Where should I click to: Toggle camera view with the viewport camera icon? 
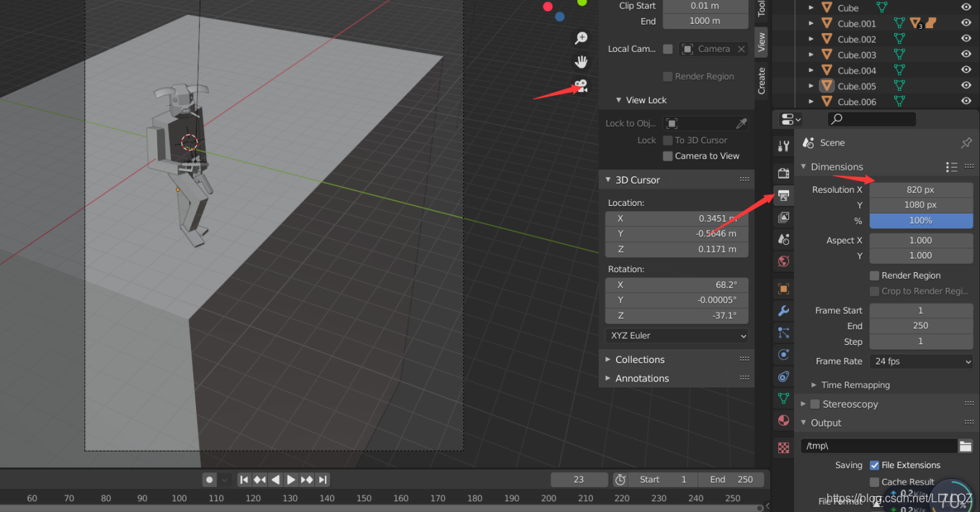pos(581,86)
